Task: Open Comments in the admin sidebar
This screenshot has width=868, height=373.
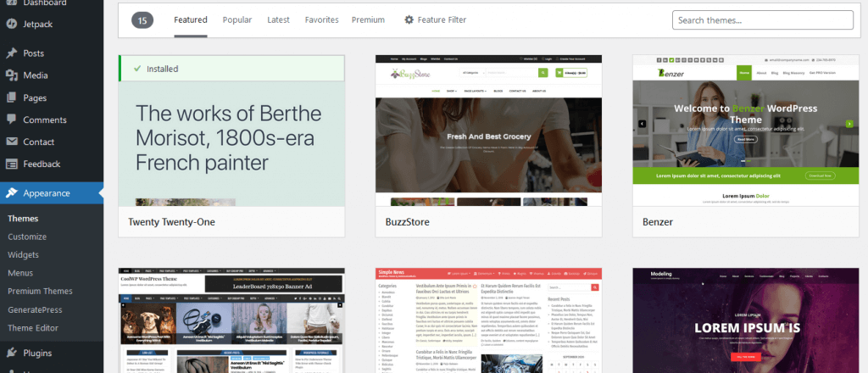Action: point(45,120)
